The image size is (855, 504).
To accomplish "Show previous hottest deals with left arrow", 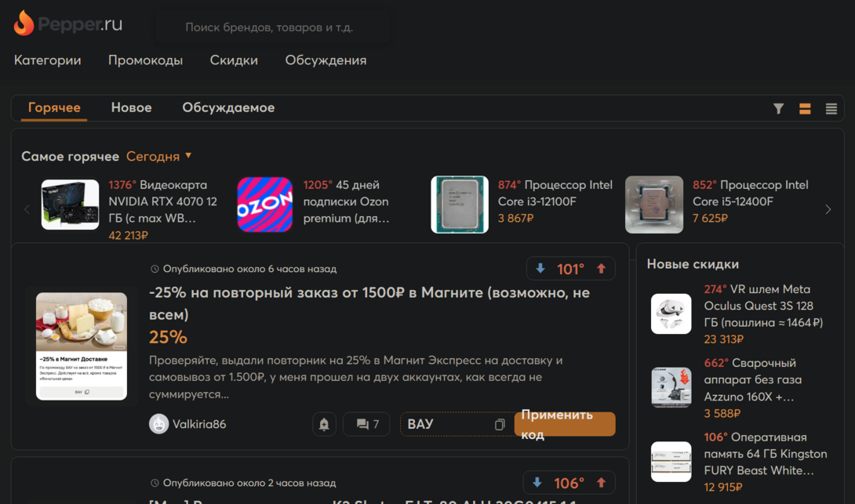I will (27, 209).
